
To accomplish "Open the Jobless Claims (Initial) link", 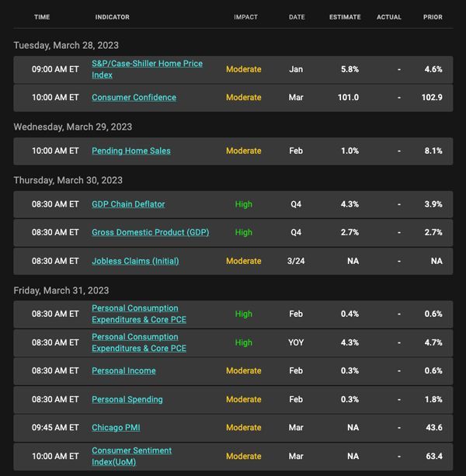I will tap(135, 261).
